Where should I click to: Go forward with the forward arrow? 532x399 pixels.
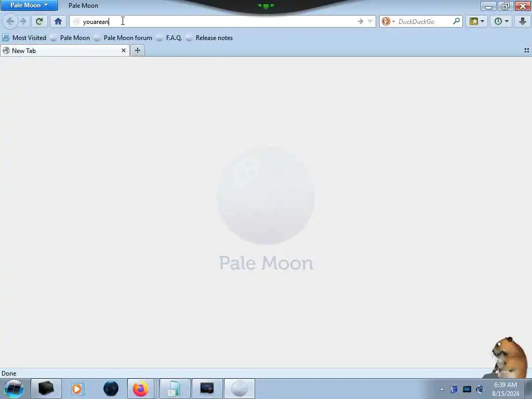pyautogui.click(x=23, y=21)
